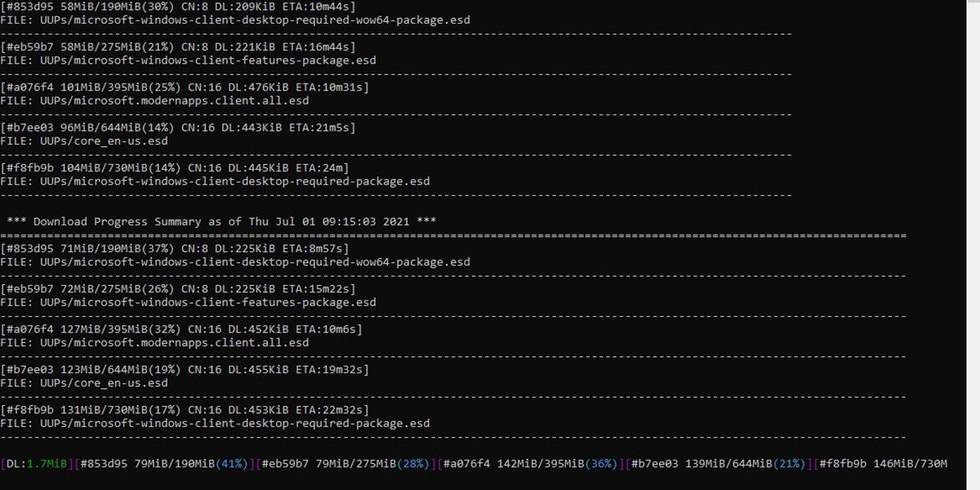The width and height of the screenshot is (980, 490).
Task: Select the 127MiB/395MiB(32%) download entry
Action: (181, 329)
